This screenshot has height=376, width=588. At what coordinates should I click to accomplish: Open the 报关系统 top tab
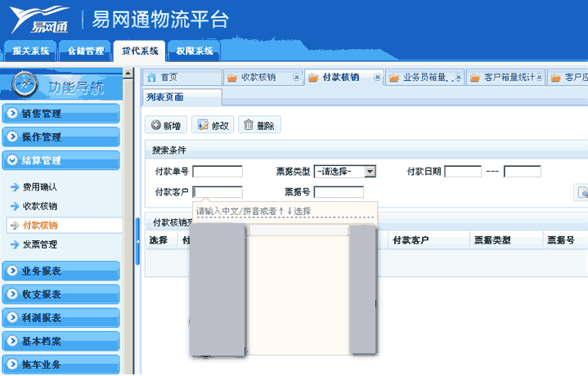coord(30,51)
